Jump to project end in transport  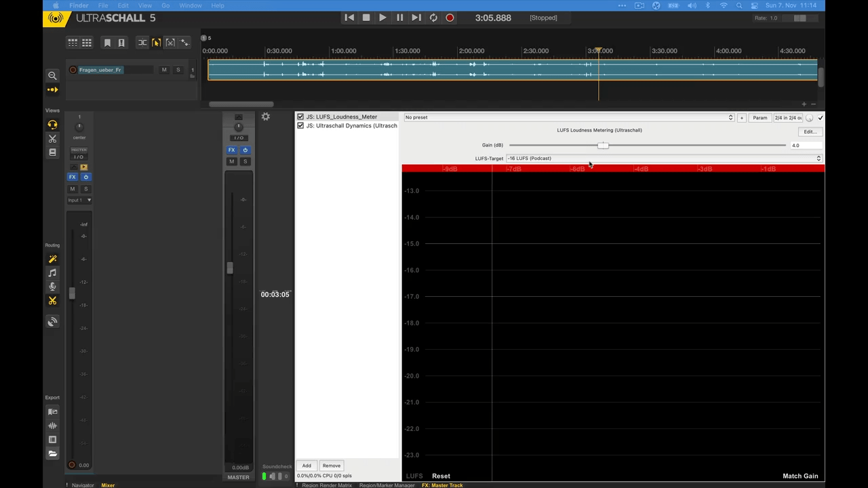coord(416,18)
